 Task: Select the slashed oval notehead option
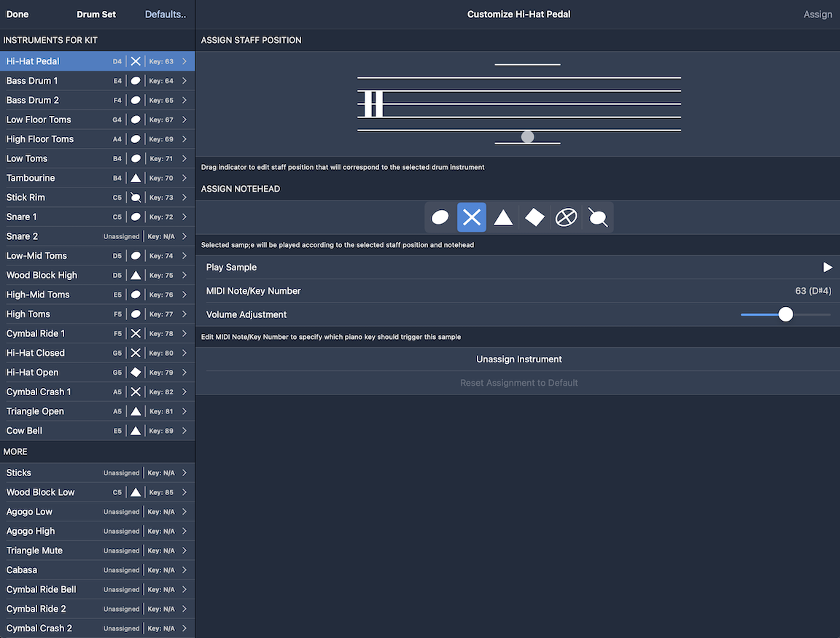(598, 217)
